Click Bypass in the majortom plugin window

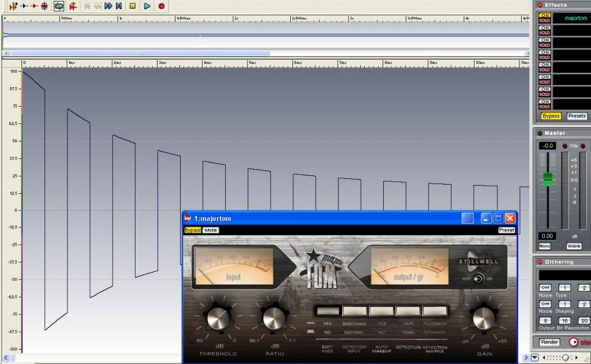pos(192,230)
